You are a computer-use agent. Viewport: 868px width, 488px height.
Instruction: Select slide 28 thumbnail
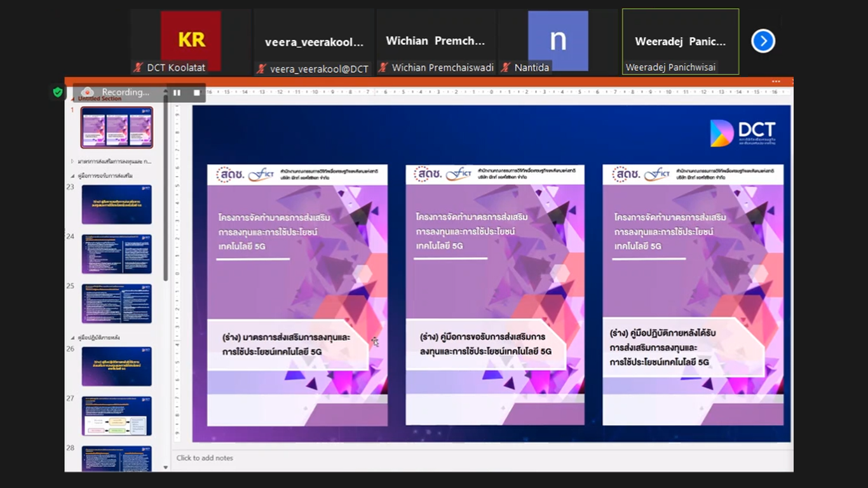[116, 458]
